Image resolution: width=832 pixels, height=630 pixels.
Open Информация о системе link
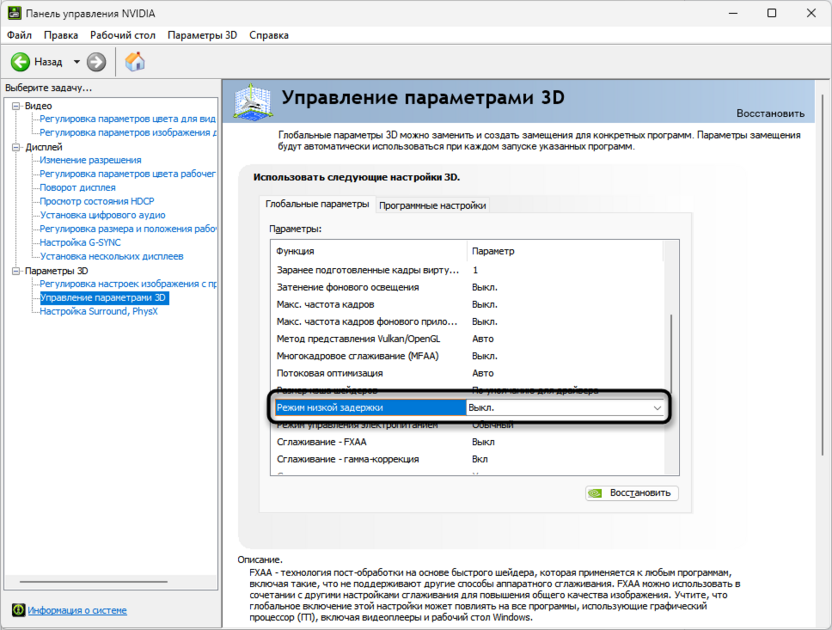click(x=77, y=610)
